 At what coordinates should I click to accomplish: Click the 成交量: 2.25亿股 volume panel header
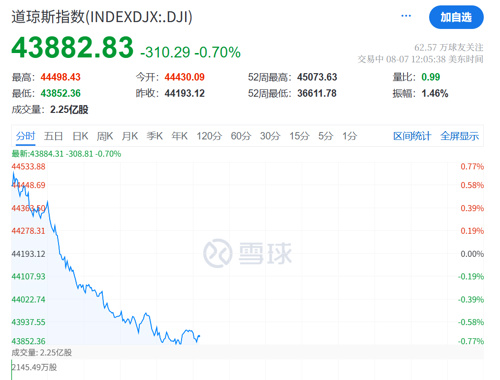pos(42,352)
